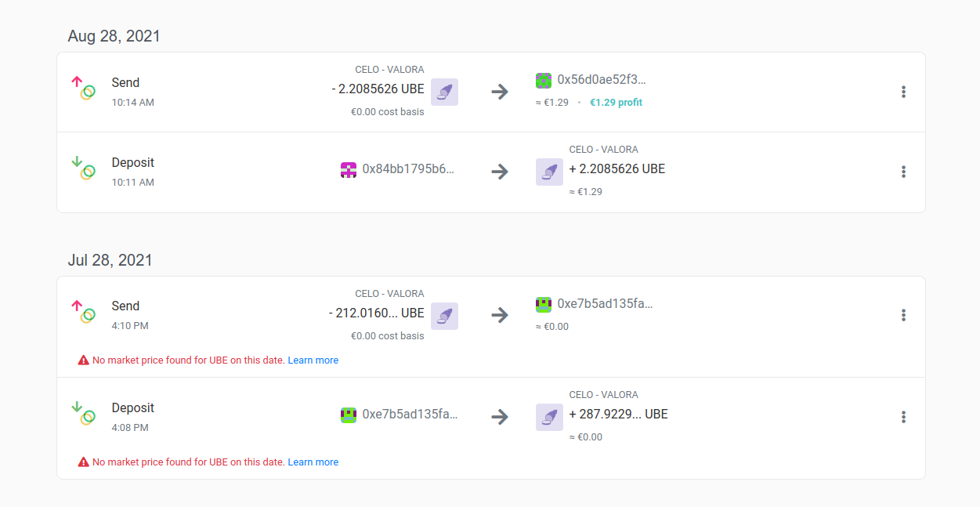
Task: Open options menu for Jul 28 Deposit row
Action: tap(903, 417)
